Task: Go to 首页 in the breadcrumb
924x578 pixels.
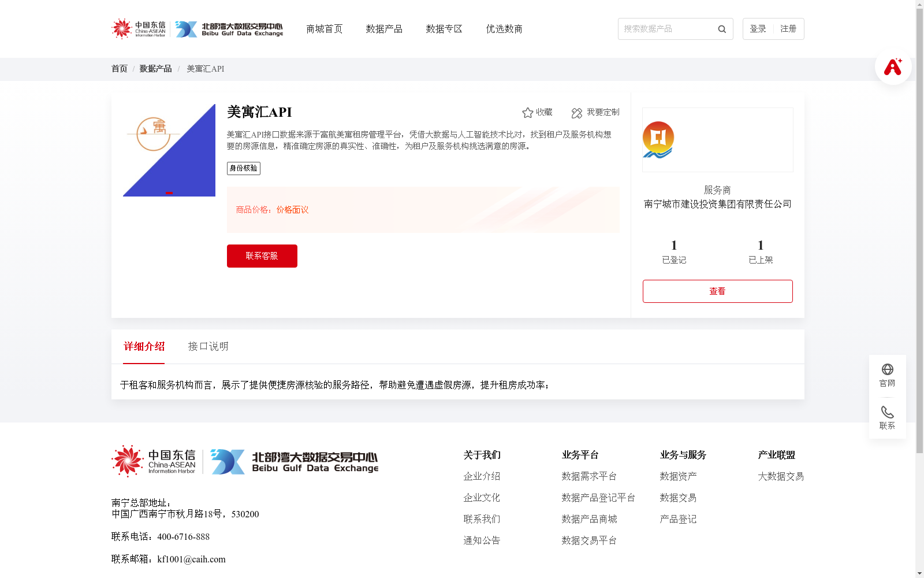Action: coord(120,69)
